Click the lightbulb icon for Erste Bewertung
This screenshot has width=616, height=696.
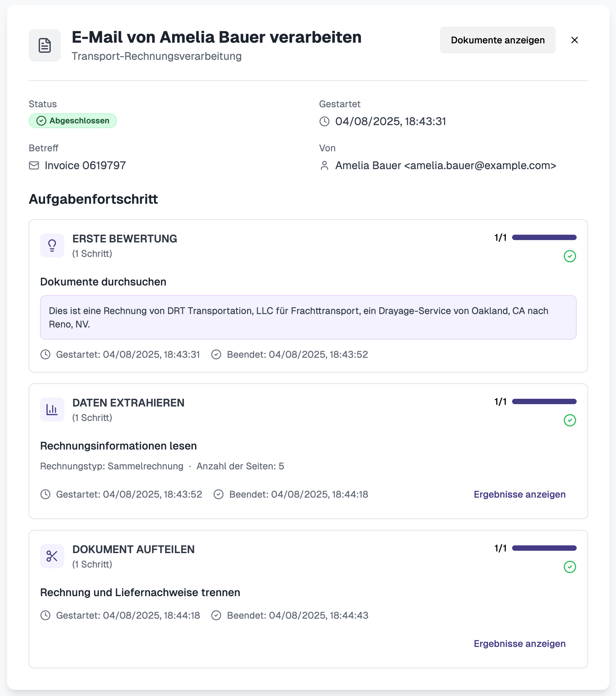coord(52,245)
